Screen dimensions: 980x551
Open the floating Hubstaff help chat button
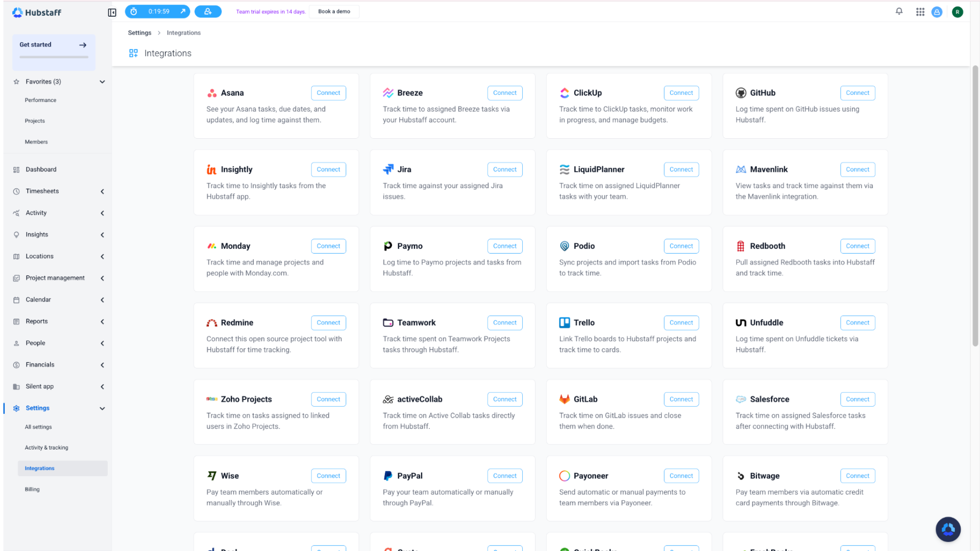(x=948, y=530)
